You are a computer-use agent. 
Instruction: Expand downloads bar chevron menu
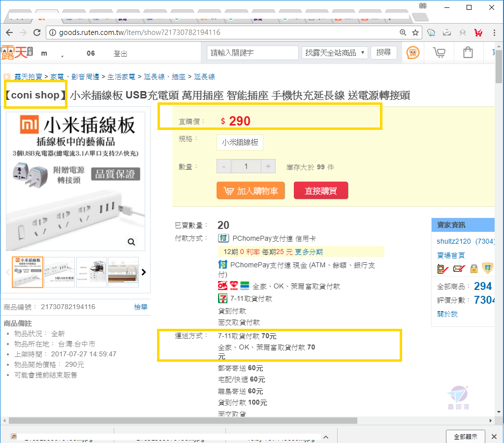point(326,437)
